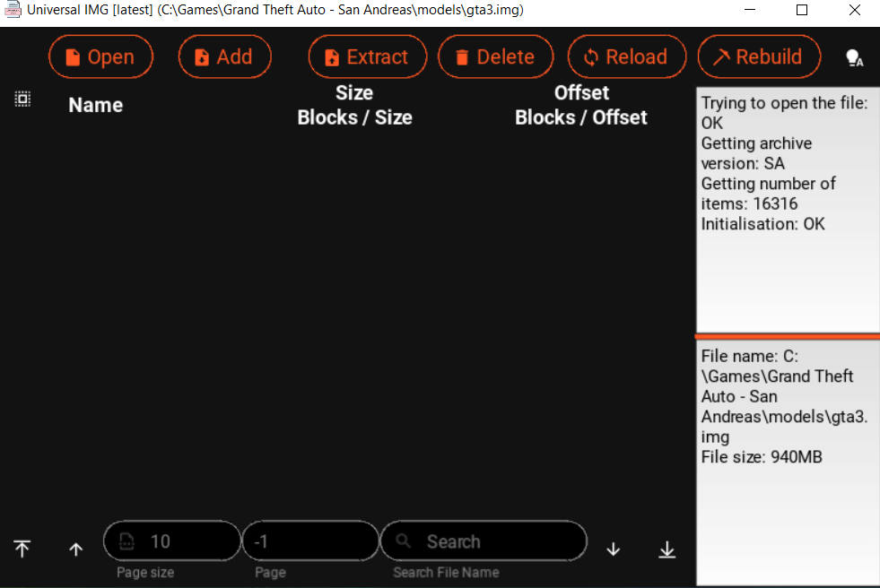Click the Add button

click(x=225, y=56)
